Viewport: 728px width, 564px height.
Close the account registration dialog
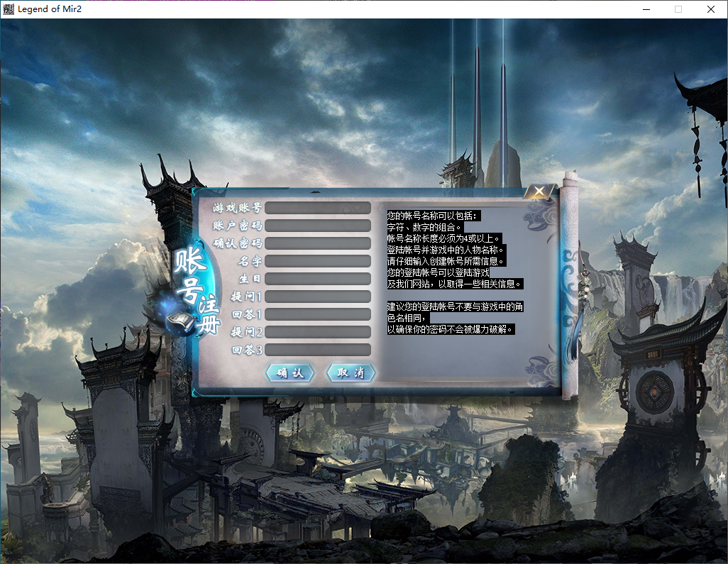(x=539, y=191)
